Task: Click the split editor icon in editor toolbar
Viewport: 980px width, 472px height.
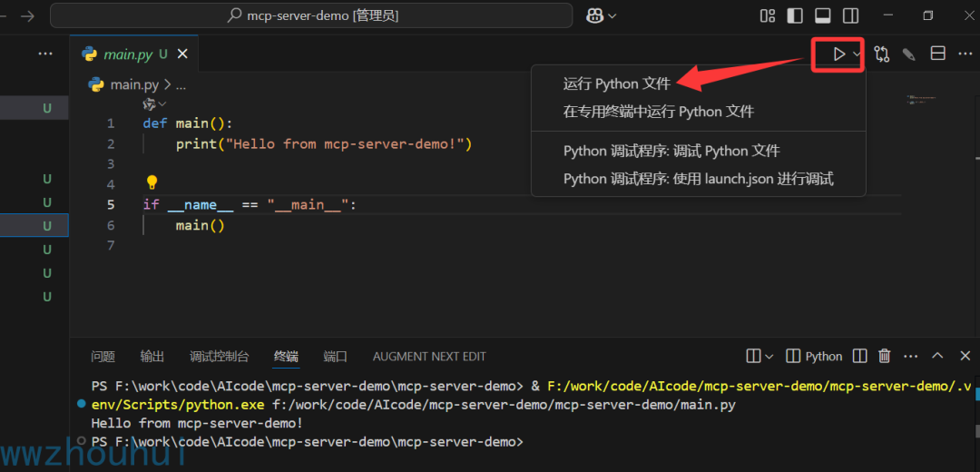Action: (x=938, y=54)
